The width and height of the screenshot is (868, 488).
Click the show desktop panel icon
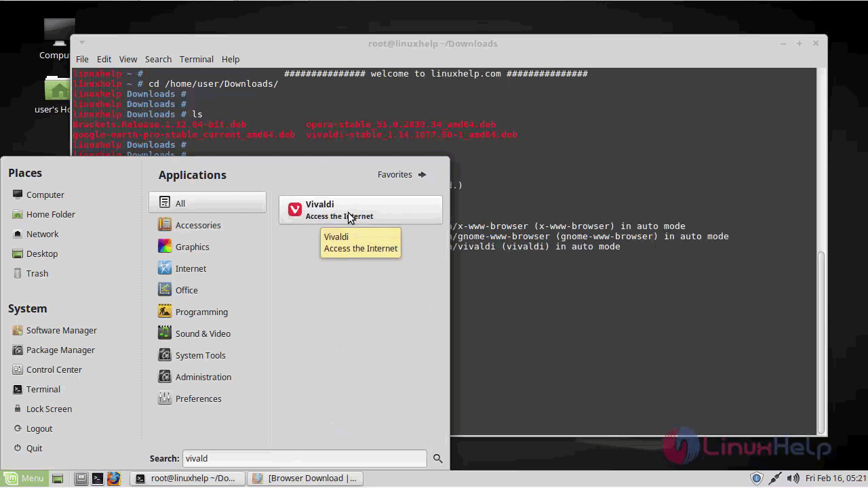tap(58, 479)
